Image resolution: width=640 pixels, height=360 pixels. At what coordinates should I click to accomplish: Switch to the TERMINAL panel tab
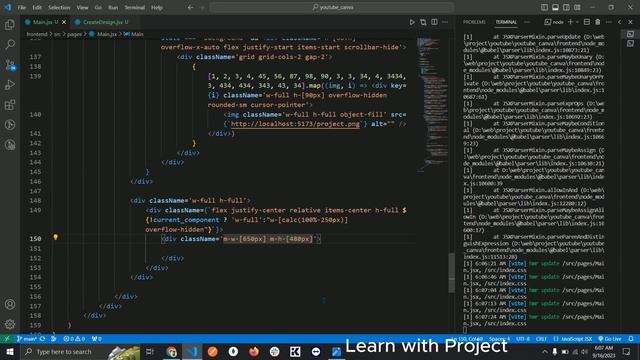coord(506,22)
